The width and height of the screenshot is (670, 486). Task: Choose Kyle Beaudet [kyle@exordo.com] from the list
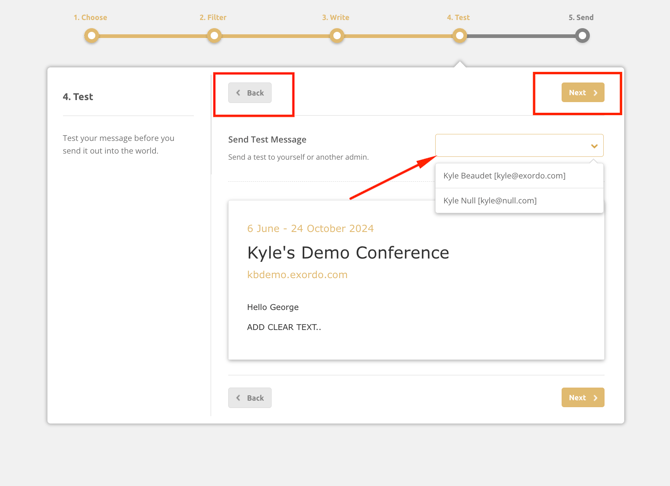(x=505, y=176)
